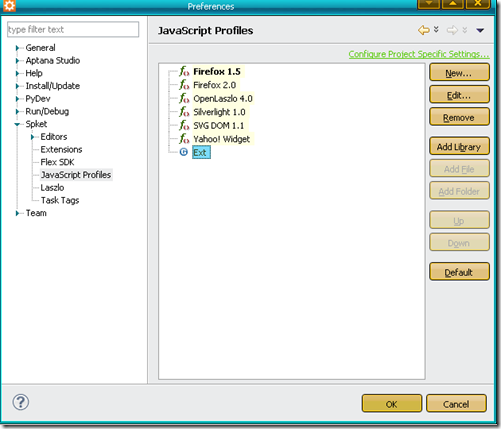Expand the PyDev tree node

(x=17, y=99)
